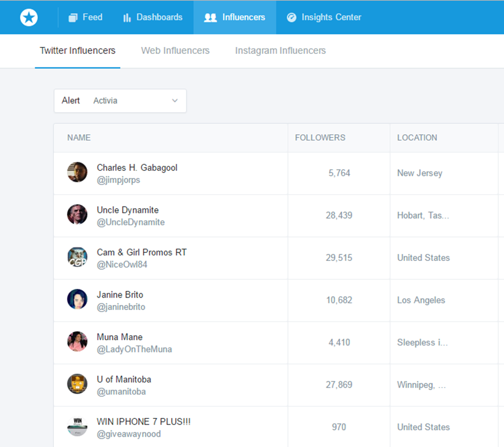Go to Dashboards in the top navigation
This screenshot has width=504, height=447.
(x=153, y=17)
